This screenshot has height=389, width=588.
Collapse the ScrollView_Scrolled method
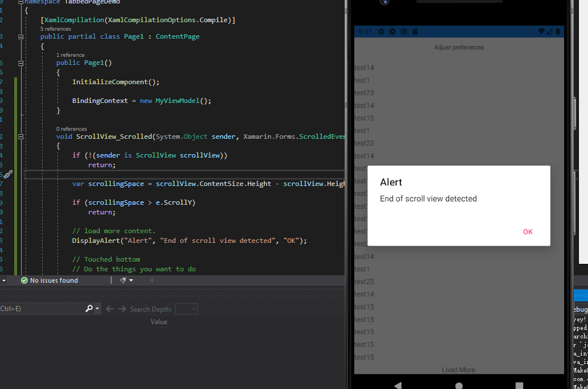21,137
